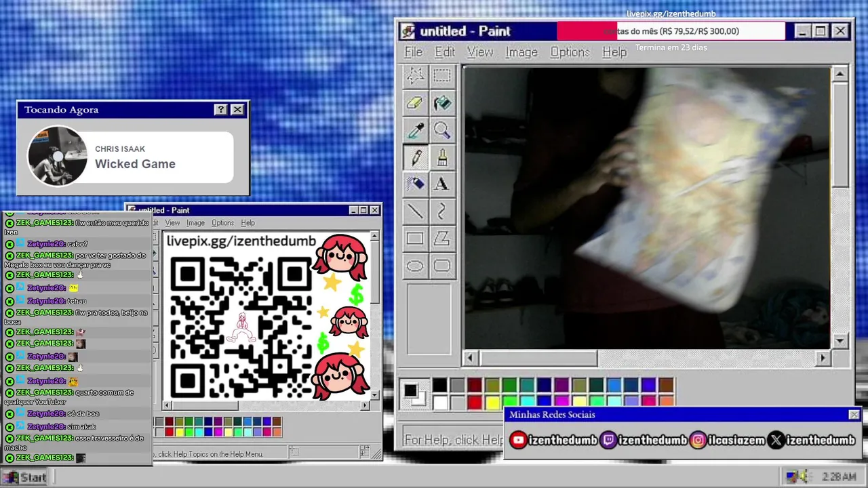Click the 2:28 AM taskbar clock
Screen dimensions: 868x488
tap(839, 477)
